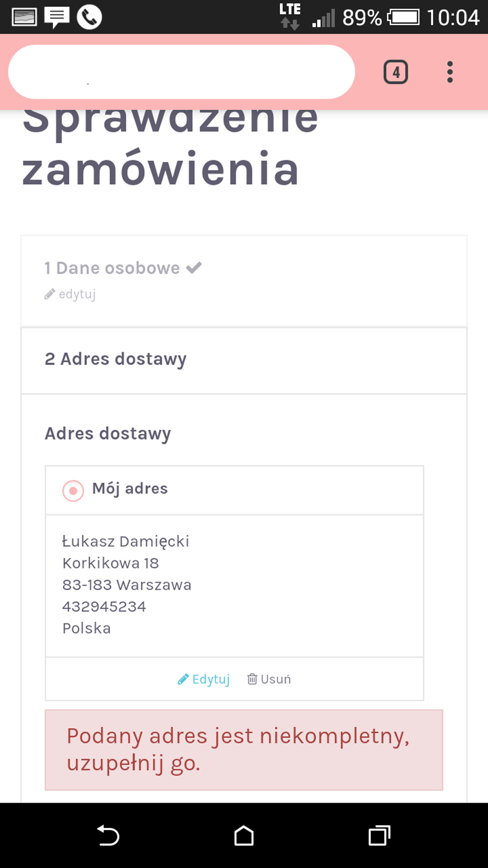Tap the Android home navigation button
The height and width of the screenshot is (868, 488).
pos(244,835)
